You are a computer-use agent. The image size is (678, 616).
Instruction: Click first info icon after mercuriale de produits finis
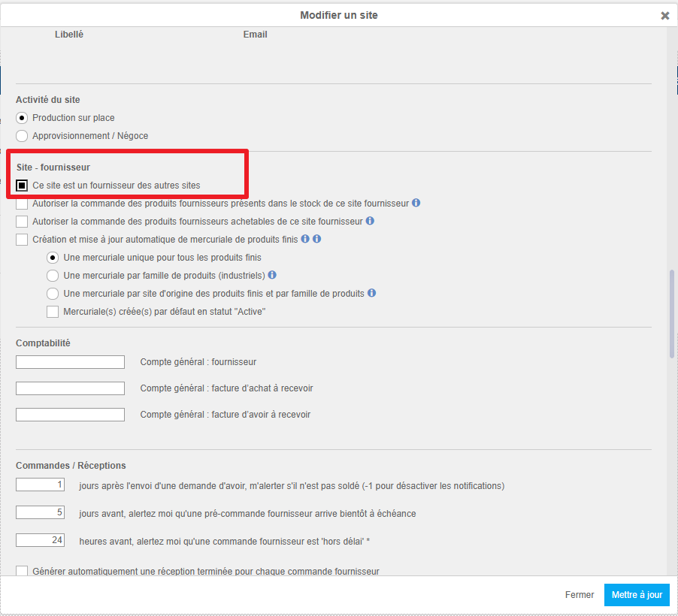[305, 239]
